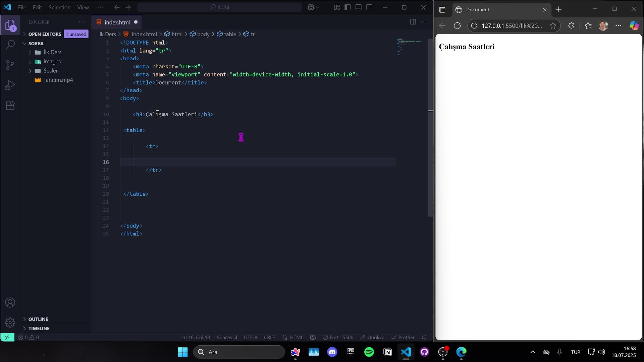Viewport: 644px width, 362px height.
Task: Click the Edge address bar URL
Action: [x=512, y=26]
